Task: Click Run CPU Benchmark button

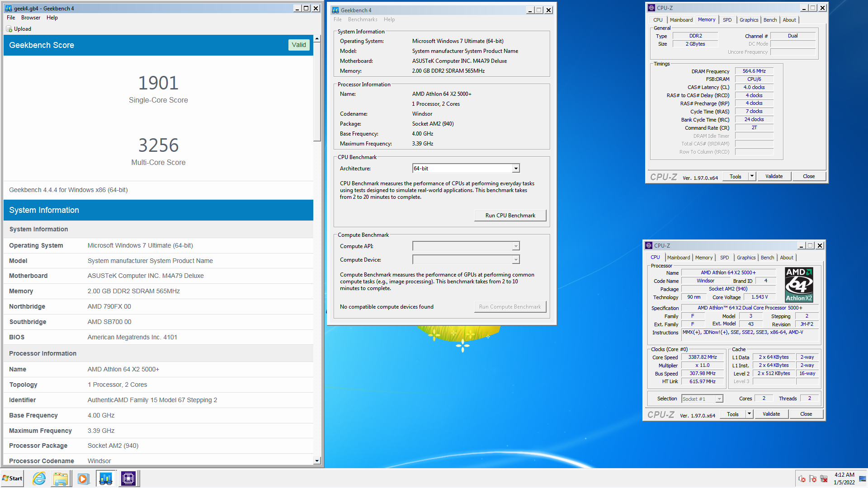Action: coord(510,216)
